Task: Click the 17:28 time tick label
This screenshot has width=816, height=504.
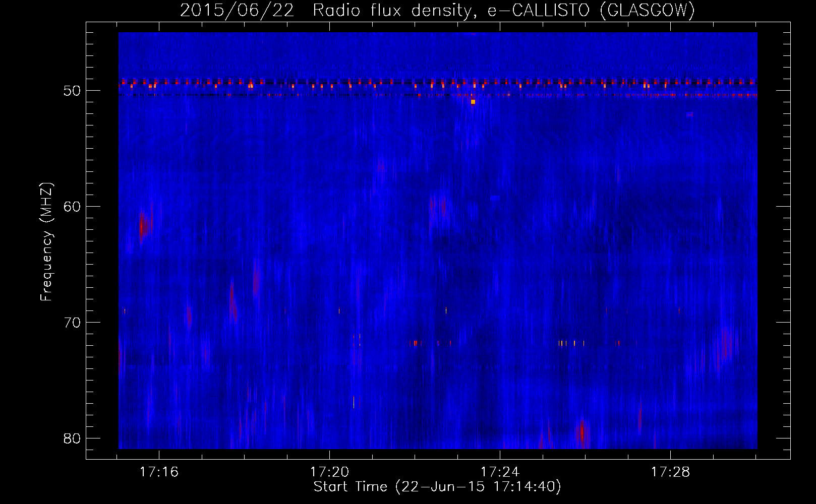Action: coord(670,472)
